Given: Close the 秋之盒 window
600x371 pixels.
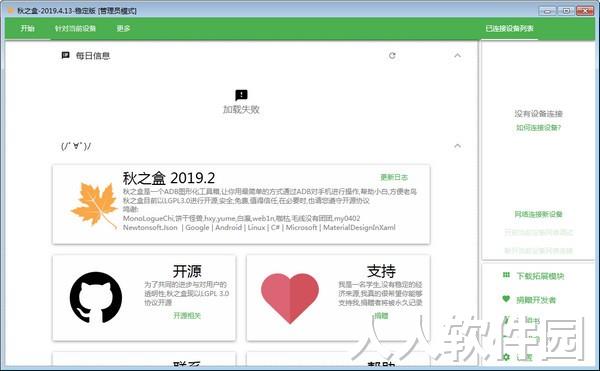Looking at the screenshot, I should click(x=585, y=11).
